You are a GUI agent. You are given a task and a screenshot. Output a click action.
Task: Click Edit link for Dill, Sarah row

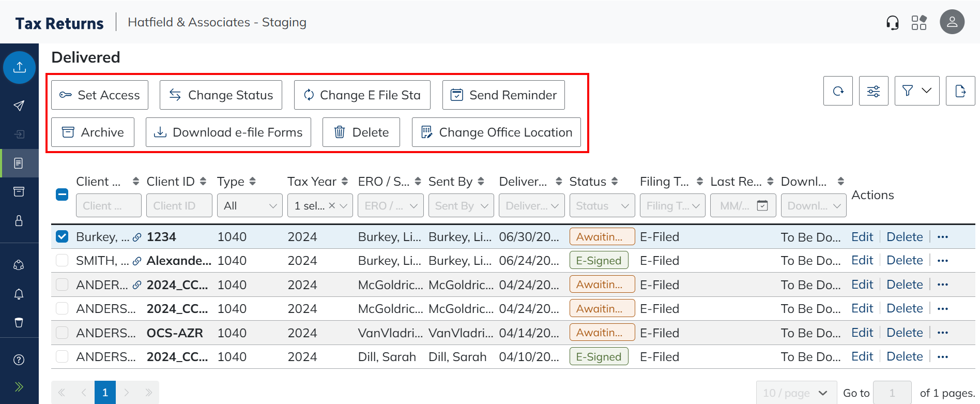click(862, 357)
